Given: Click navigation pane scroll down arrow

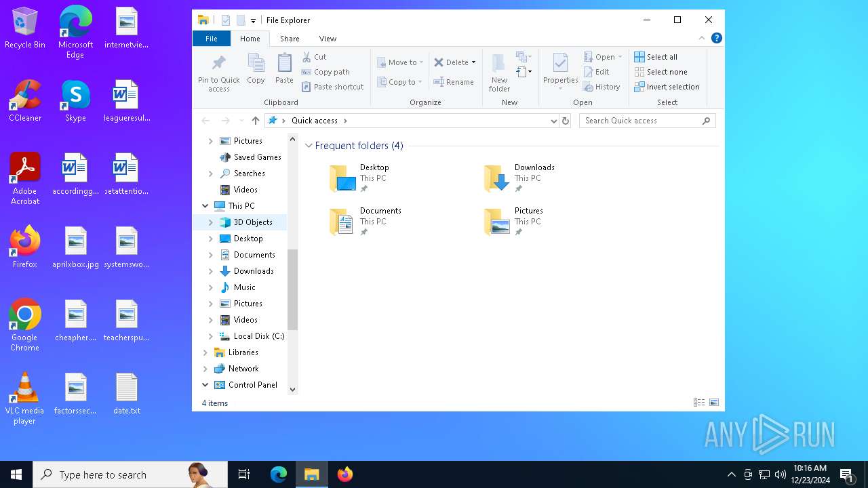Looking at the screenshot, I should tap(293, 390).
